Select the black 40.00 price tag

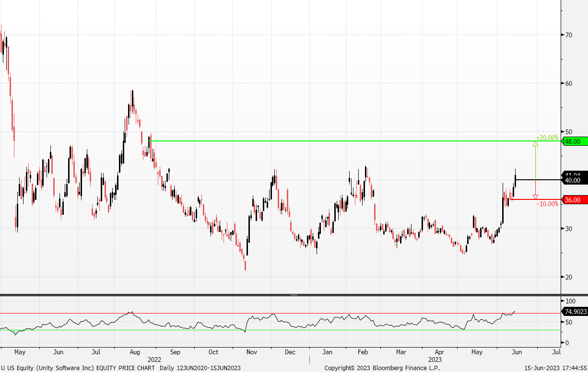pyautogui.click(x=574, y=180)
